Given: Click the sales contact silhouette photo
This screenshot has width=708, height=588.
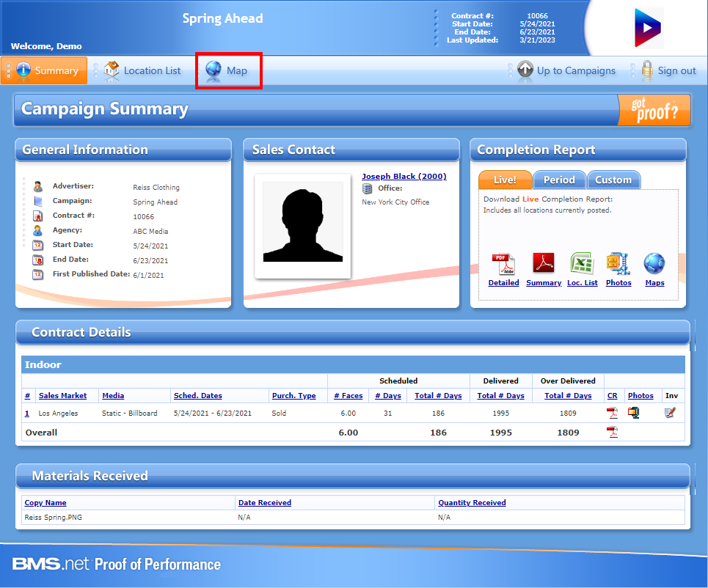Looking at the screenshot, I should point(302,225).
